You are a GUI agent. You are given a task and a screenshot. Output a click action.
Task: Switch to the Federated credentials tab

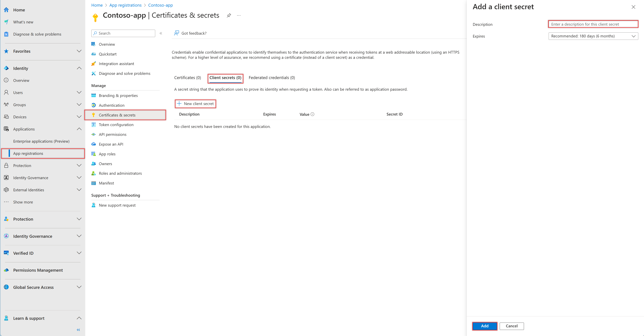(x=272, y=78)
